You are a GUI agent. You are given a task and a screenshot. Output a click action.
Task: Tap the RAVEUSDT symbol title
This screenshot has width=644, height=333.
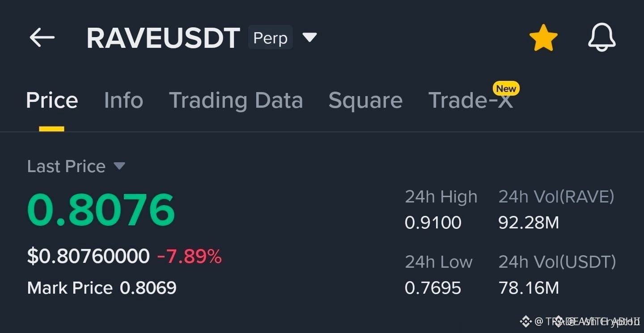[x=163, y=38]
